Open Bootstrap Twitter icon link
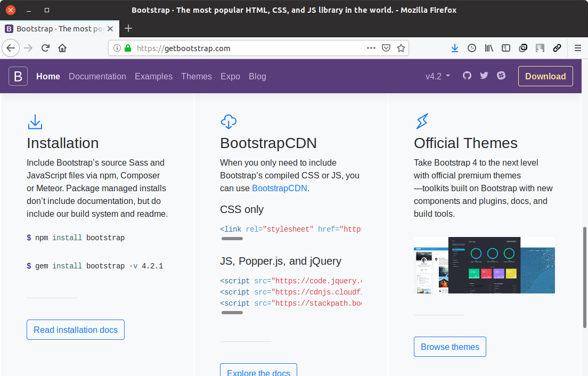 click(x=484, y=76)
